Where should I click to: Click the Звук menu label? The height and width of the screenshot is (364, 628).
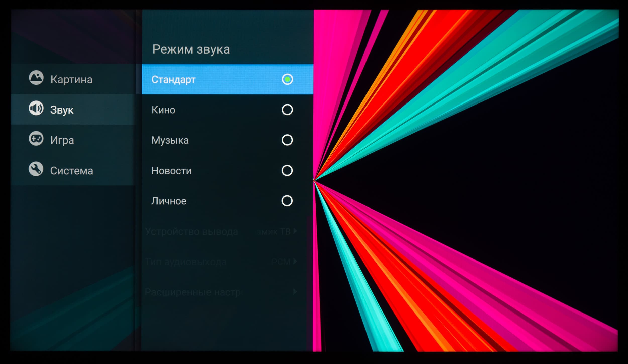(62, 110)
